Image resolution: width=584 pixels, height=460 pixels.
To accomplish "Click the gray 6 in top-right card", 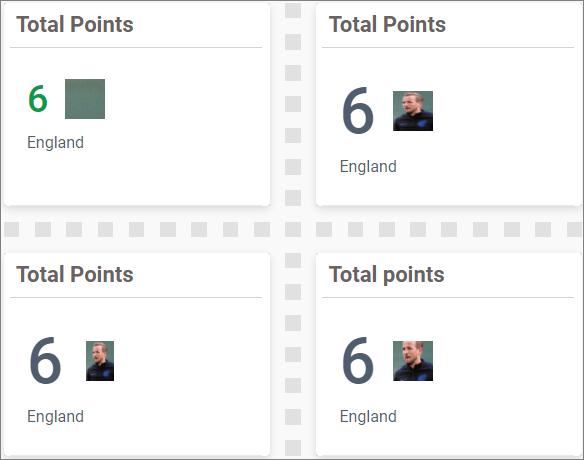I will (x=358, y=111).
